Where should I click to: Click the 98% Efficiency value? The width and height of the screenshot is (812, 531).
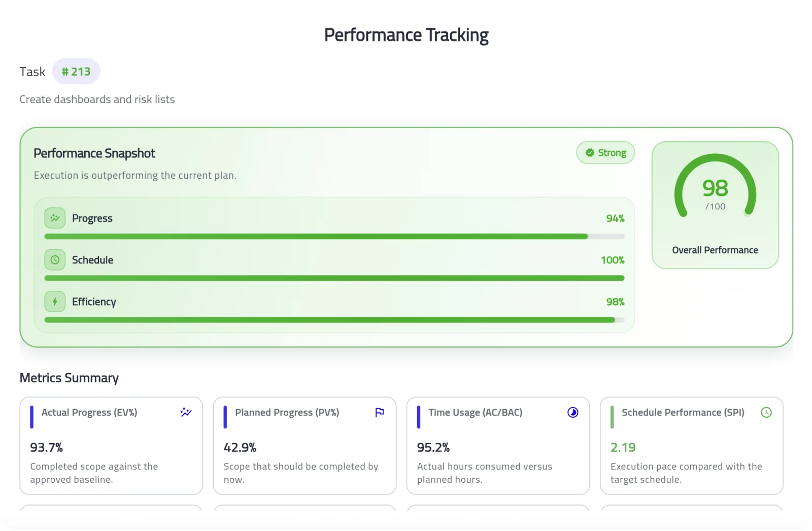pyautogui.click(x=615, y=302)
